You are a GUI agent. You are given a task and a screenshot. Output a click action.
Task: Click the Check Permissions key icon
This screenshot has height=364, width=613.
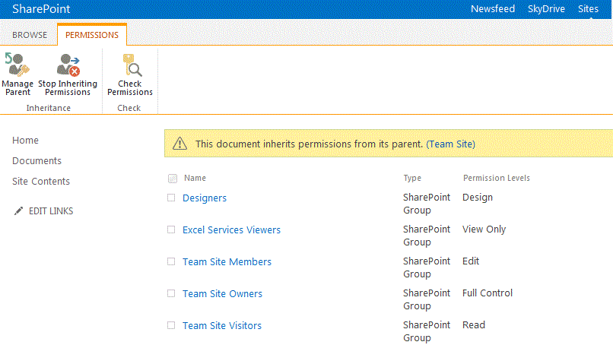pos(132,65)
